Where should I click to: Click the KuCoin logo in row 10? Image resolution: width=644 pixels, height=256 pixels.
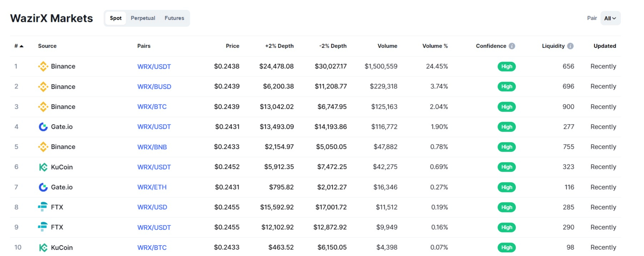tap(43, 247)
